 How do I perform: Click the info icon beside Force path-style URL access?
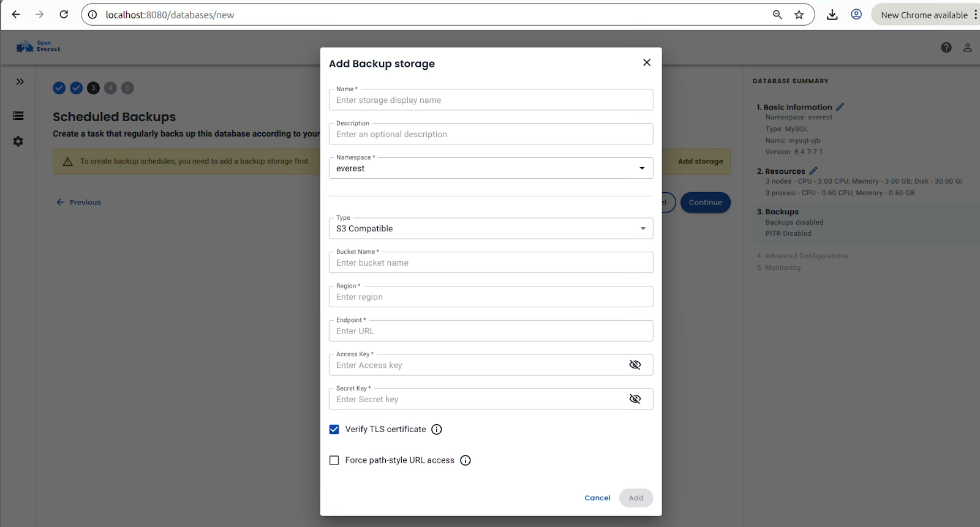[466, 460]
